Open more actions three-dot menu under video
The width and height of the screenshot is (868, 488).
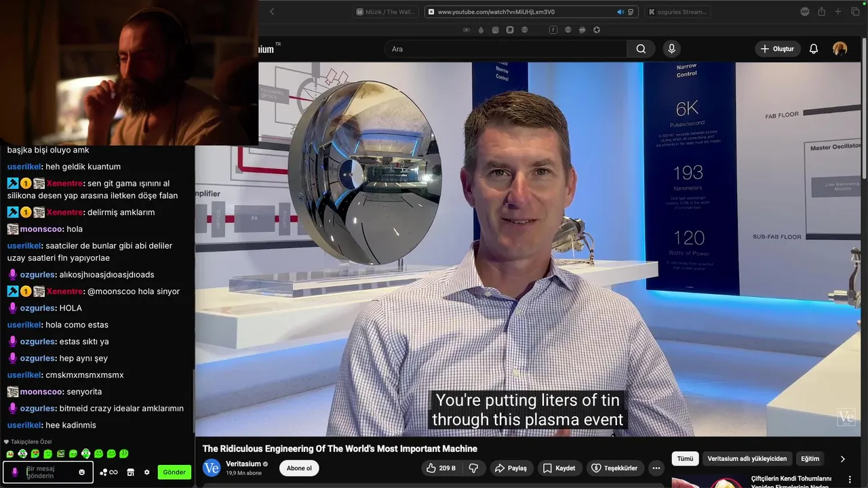(x=656, y=468)
